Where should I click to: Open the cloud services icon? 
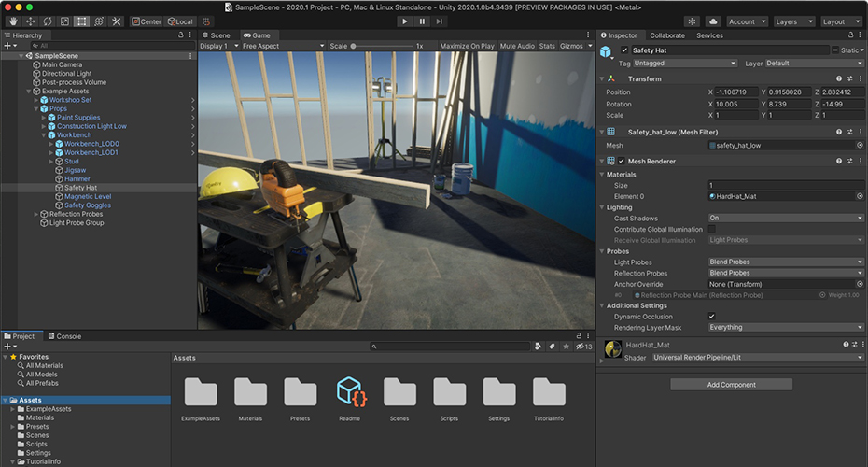tap(713, 21)
